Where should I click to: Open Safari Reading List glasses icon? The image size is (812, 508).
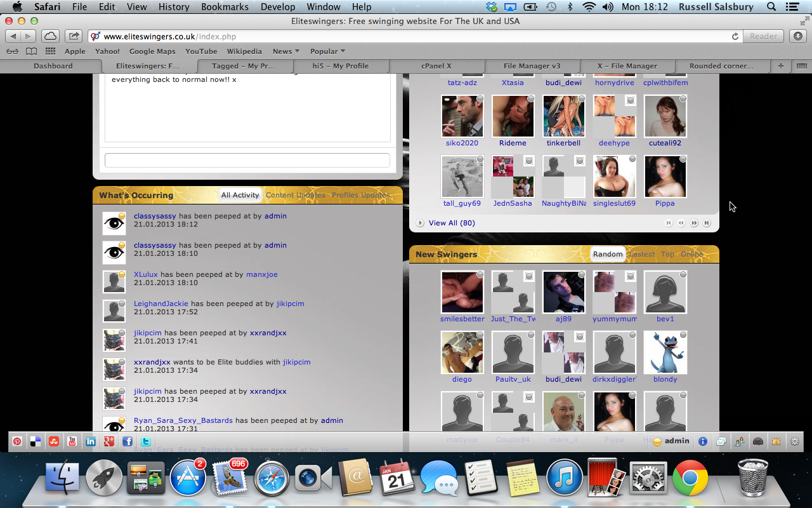click(x=12, y=51)
